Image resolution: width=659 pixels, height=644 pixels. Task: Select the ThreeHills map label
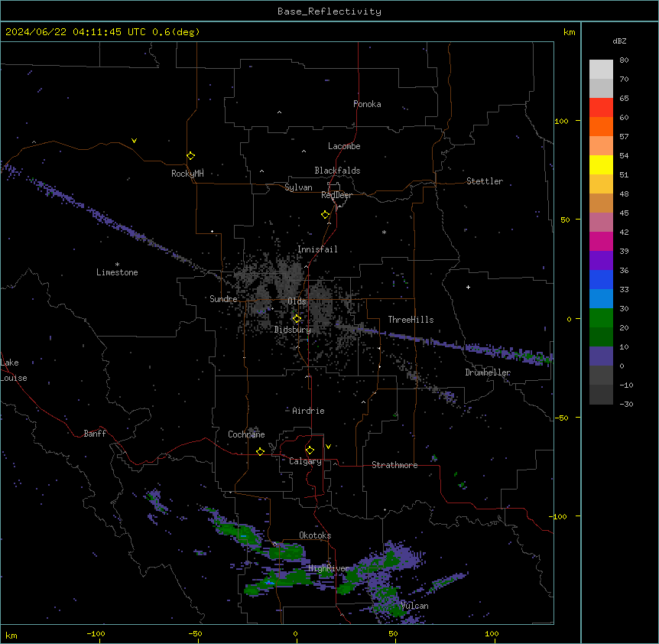pos(411,320)
